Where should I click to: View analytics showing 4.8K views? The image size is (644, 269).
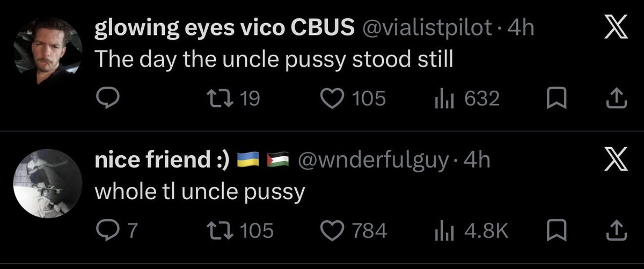(x=471, y=230)
